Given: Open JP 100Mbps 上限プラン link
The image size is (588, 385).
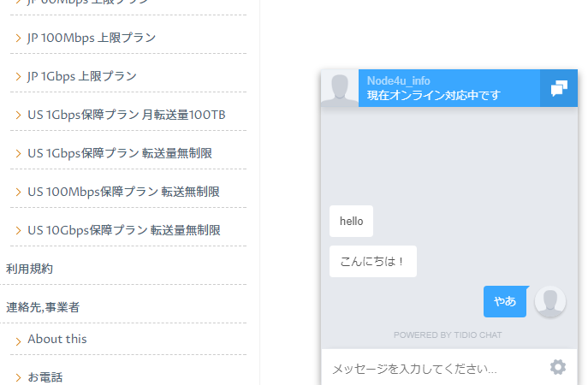Looking at the screenshot, I should click(x=91, y=38).
